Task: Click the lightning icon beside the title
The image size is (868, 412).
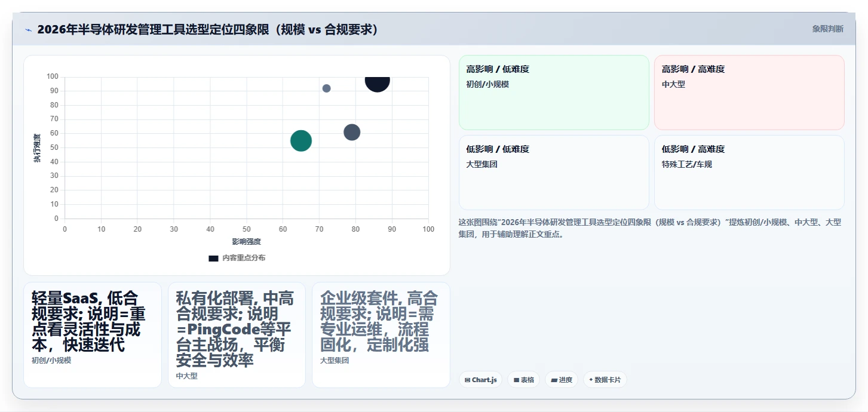Action: [28, 30]
